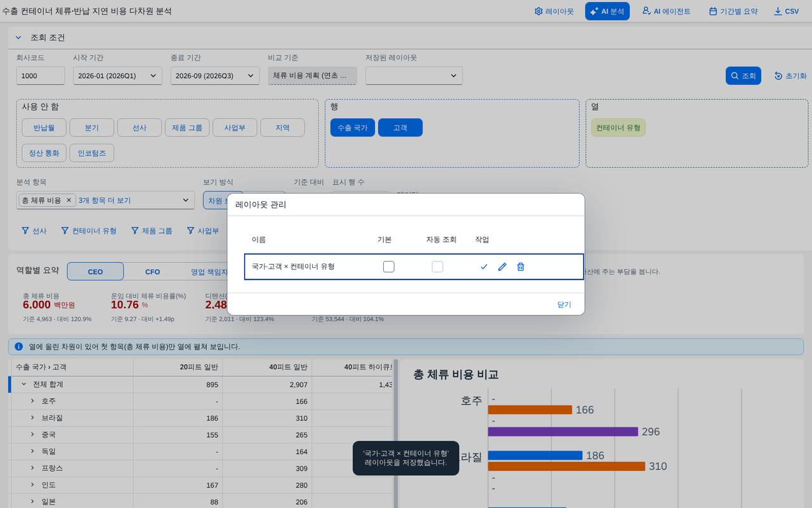Click the 3개 항목 더 보기 link
This screenshot has width=812, height=508.
(105, 200)
